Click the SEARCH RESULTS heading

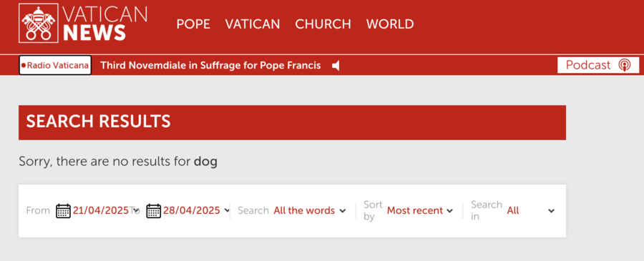click(x=99, y=122)
